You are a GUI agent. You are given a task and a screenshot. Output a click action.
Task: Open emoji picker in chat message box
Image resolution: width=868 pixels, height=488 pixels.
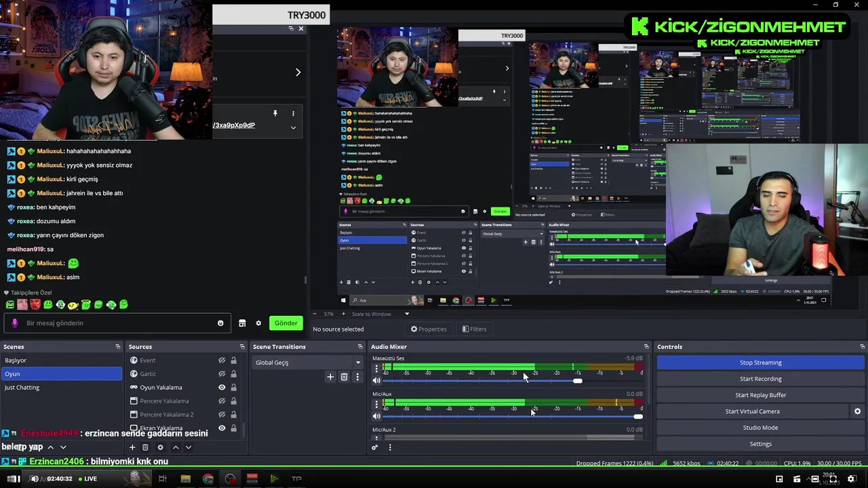(220, 323)
